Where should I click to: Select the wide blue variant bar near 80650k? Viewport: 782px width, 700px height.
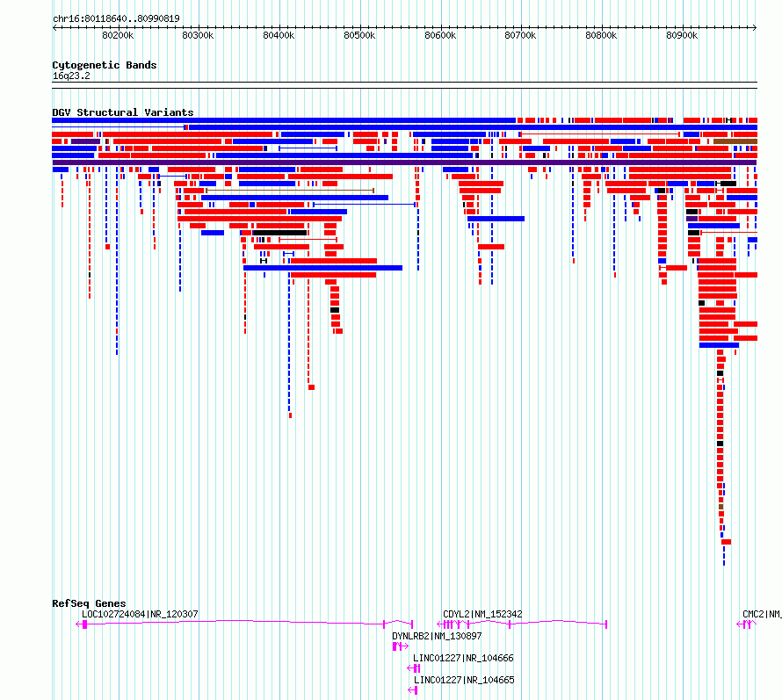[x=496, y=219]
